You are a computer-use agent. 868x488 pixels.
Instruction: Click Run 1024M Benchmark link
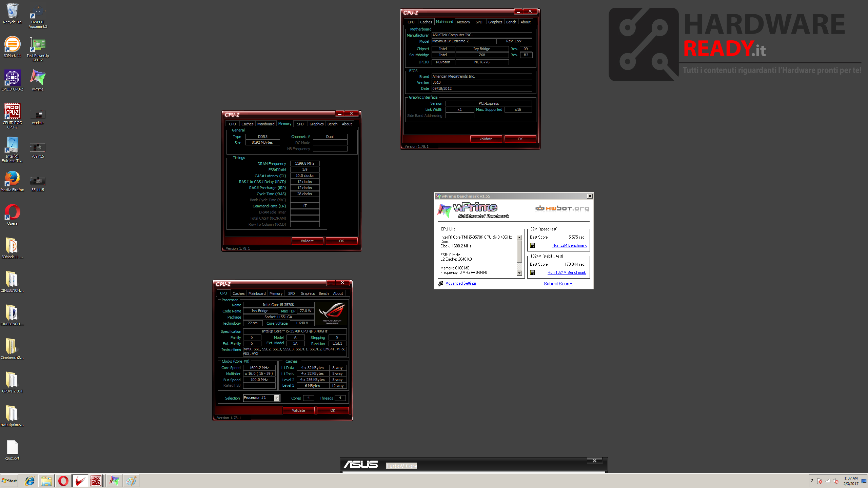click(x=567, y=272)
